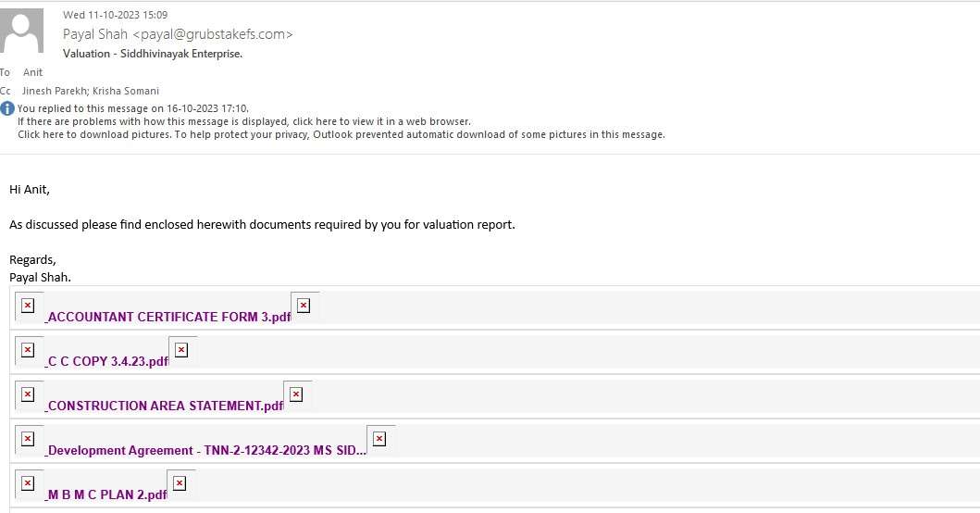
Task: Click broken image icon before M B M C PLAN
Action: (x=28, y=483)
